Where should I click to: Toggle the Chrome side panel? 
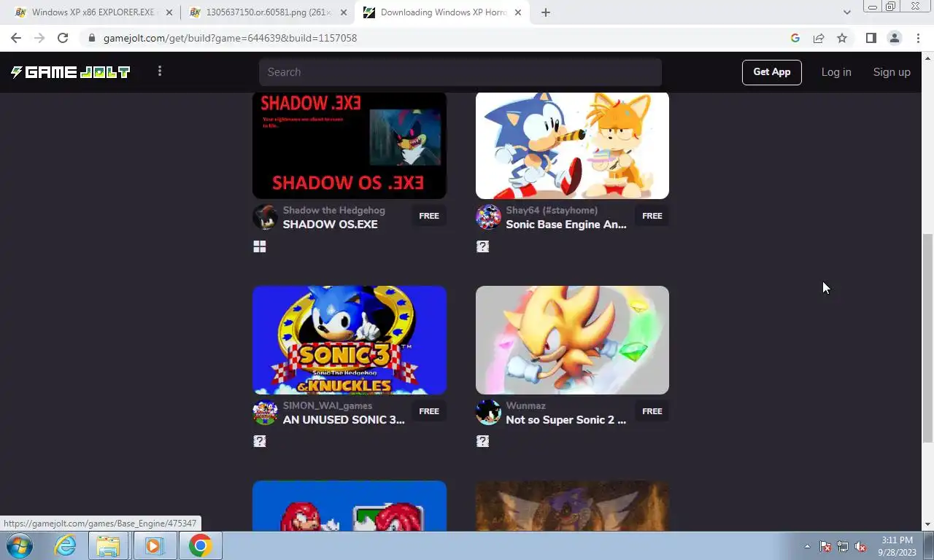[871, 38]
